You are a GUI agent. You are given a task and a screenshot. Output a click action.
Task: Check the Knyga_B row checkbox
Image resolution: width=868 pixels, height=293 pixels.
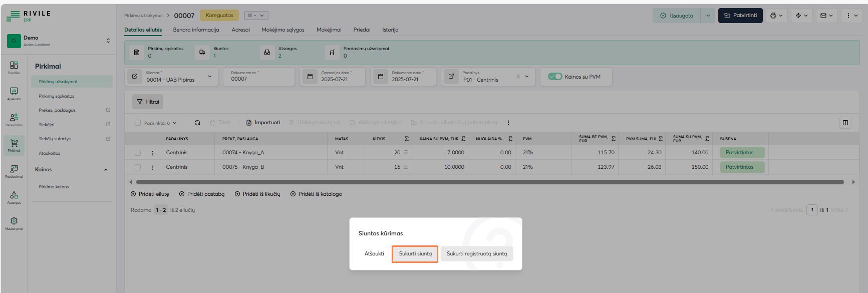pos(138,167)
